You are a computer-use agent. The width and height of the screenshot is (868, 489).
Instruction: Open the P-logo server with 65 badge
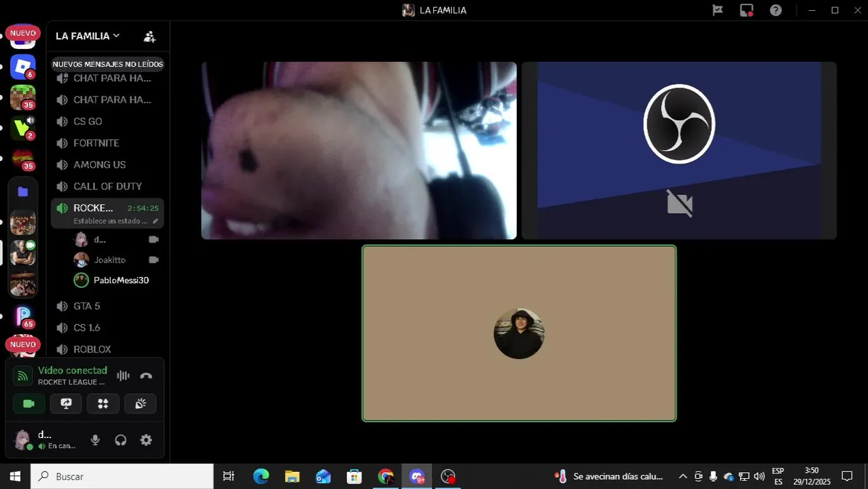[22, 316]
